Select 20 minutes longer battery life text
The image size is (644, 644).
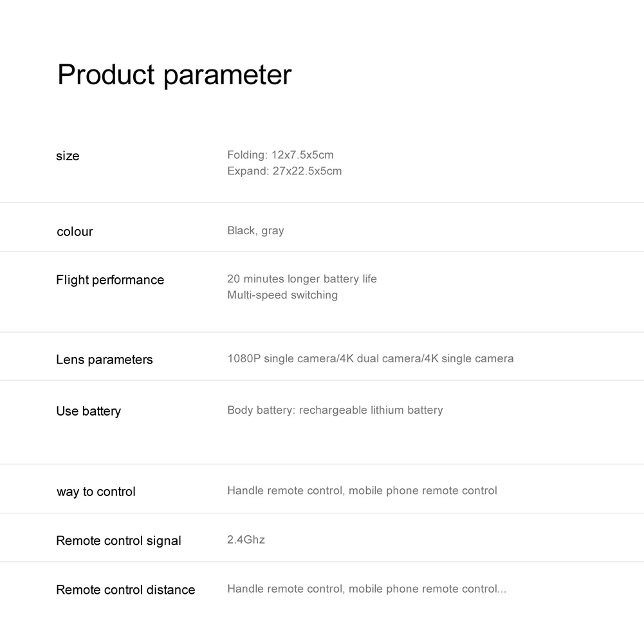pyautogui.click(x=302, y=279)
